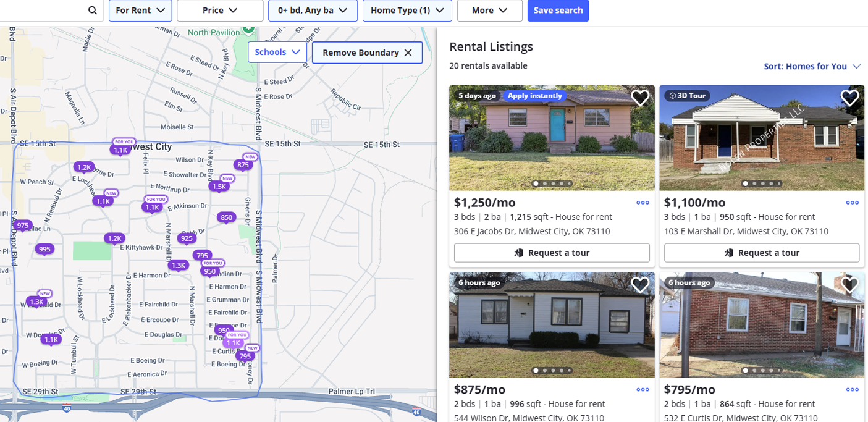Change the Sort: Homes for You option
Image resolution: width=868 pixels, height=422 pixels.
pos(812,66)
